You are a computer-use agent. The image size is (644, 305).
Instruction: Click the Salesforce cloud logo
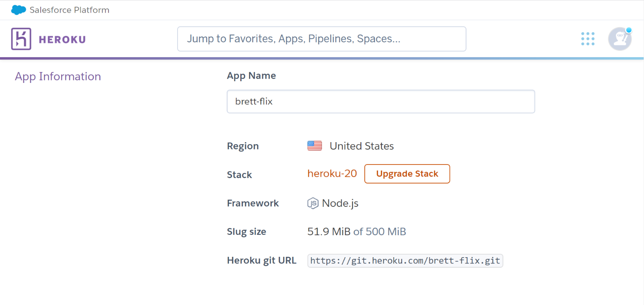(x=19, y=10)
